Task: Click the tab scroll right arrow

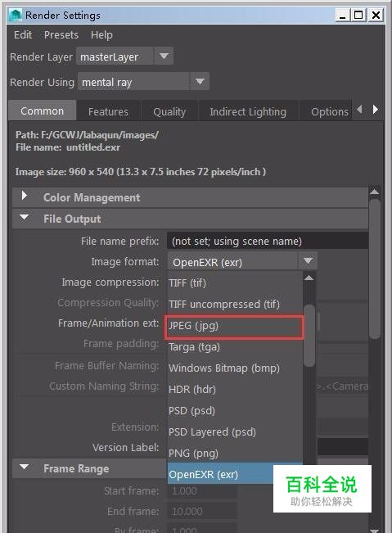Action: click(x=376, y=110)
